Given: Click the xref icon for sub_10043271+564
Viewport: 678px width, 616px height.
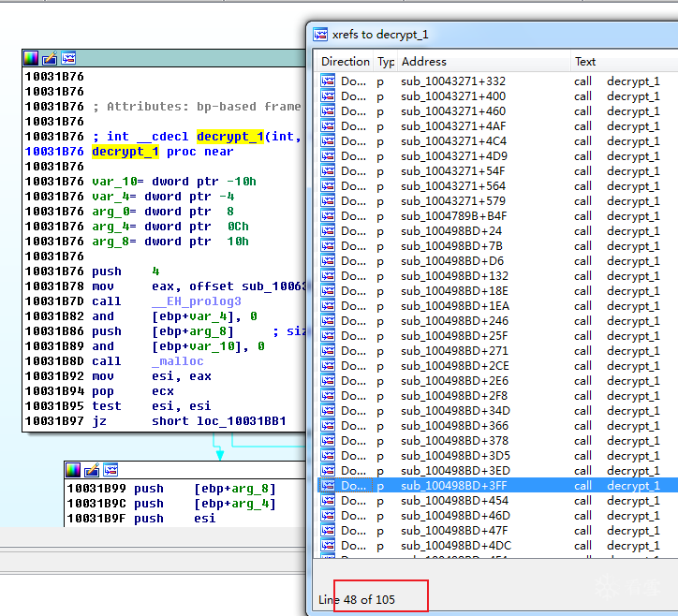Looking at the screenshot, I should [x=328, y=186].
